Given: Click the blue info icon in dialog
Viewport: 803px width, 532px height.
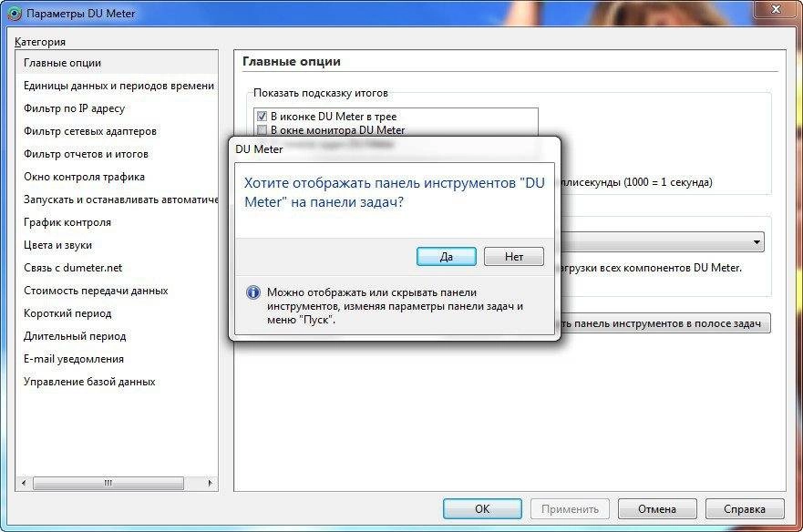Looking at the screenshot, I should tap(253, 292).
